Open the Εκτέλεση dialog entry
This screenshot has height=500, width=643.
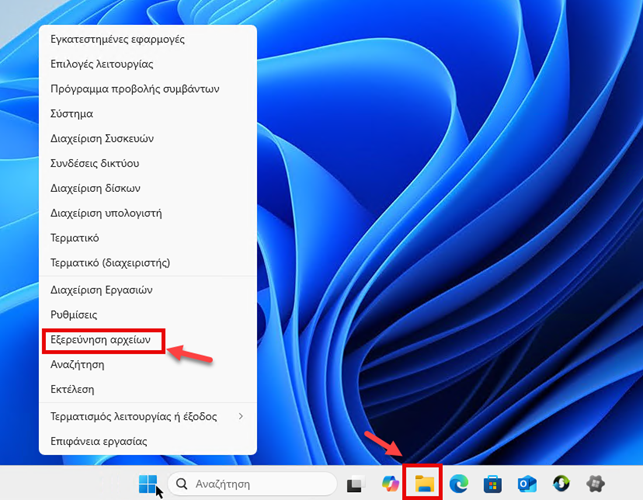[x=148, y=389]
